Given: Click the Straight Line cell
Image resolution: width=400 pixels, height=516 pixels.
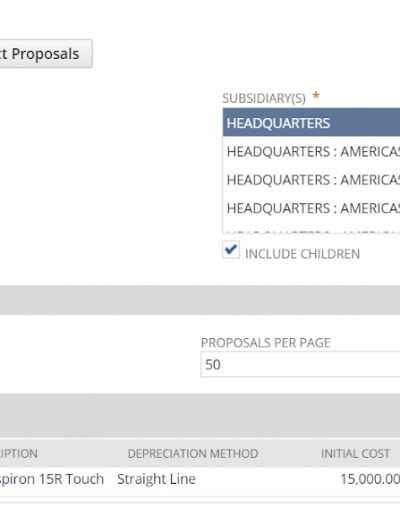Looking at the screenshot, I should coord(156,479).
